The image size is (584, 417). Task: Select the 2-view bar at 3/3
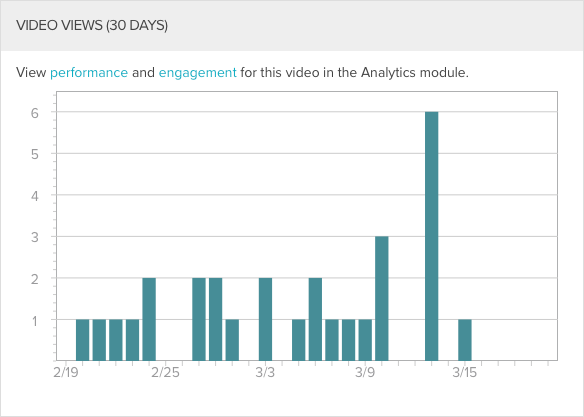click(266, 319)
